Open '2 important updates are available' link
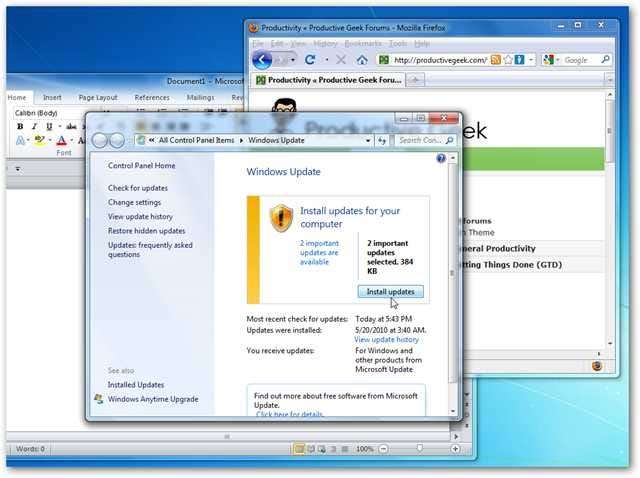 [x=319, y=253]
